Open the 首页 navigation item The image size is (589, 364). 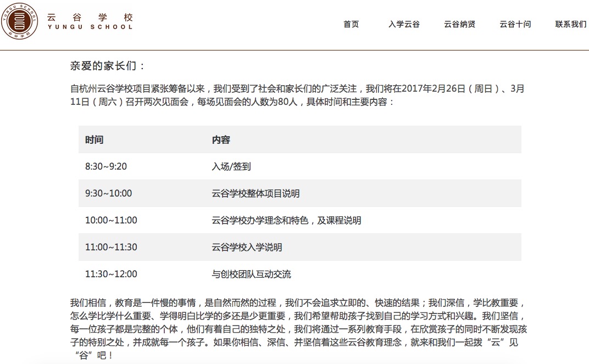tap(351, 24)
